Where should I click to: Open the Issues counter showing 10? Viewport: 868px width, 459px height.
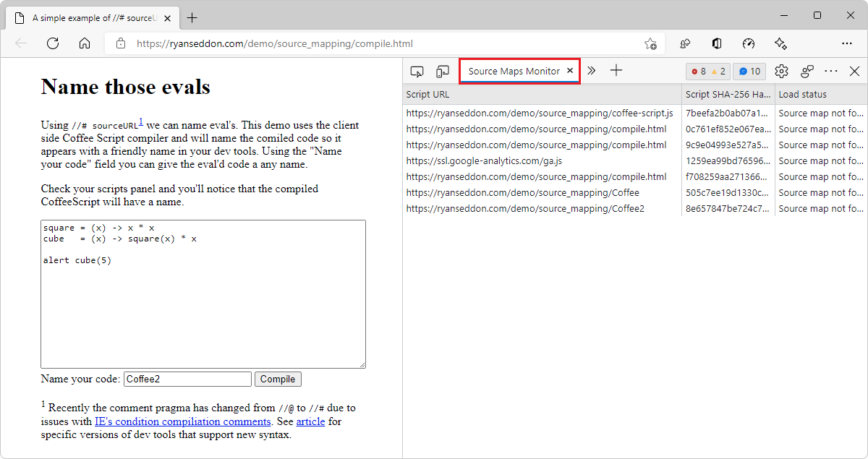tap(749, 71)
